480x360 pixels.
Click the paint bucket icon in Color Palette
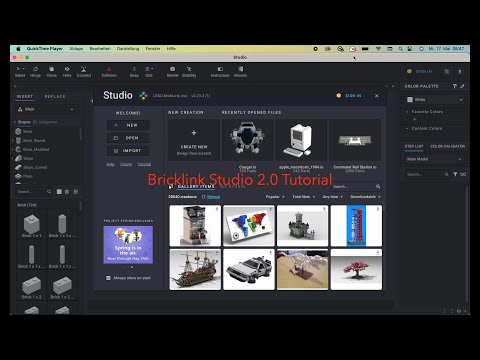(455, 86)
